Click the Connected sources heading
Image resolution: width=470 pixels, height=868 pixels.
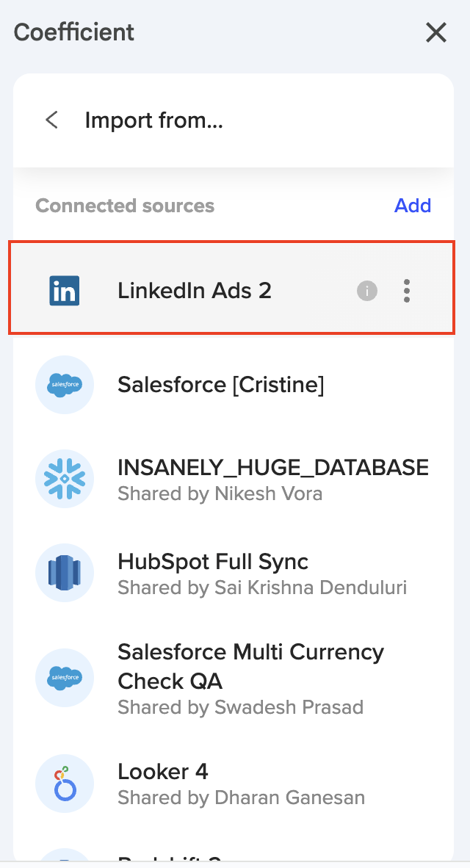tap(125, 206)
